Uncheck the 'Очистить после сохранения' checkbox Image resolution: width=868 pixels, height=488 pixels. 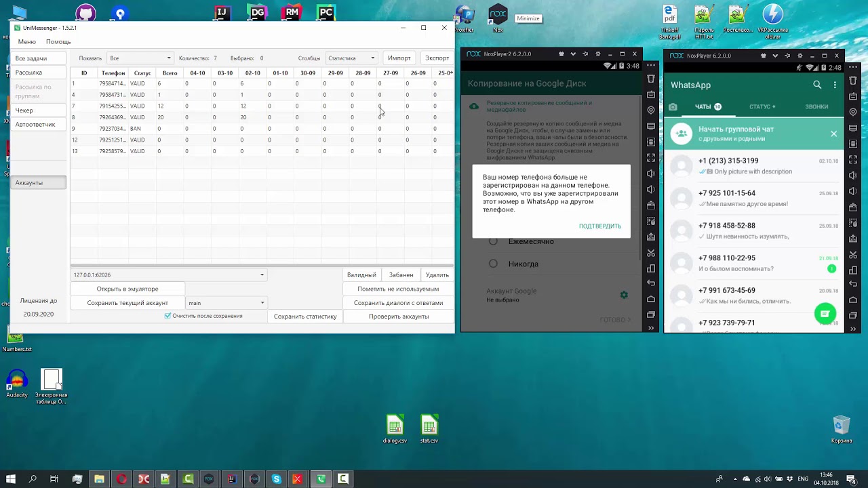168,316
